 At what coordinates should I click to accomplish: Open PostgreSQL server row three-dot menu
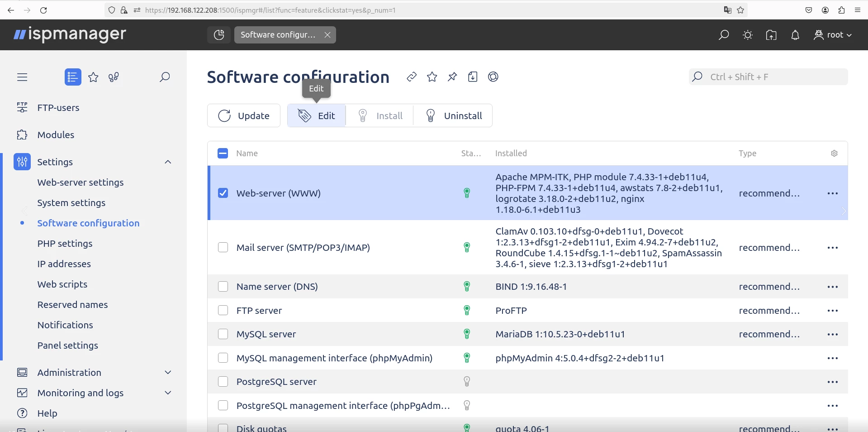coord(833,382)
